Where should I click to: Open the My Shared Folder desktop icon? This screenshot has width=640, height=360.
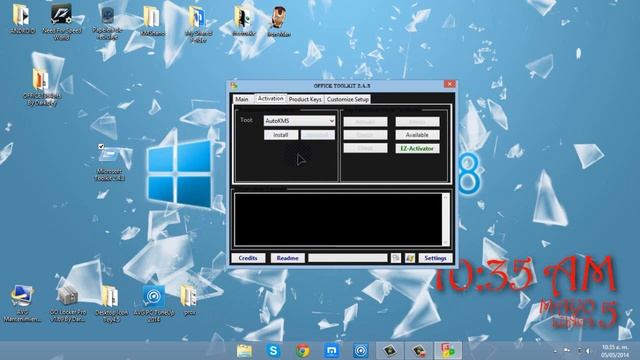click(198, 24)
